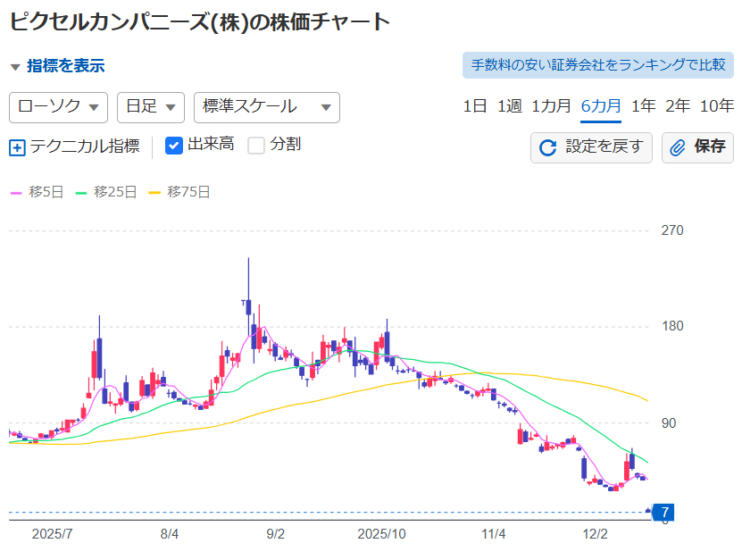Toggle the 出来高 checkbox

coord(175,146)
